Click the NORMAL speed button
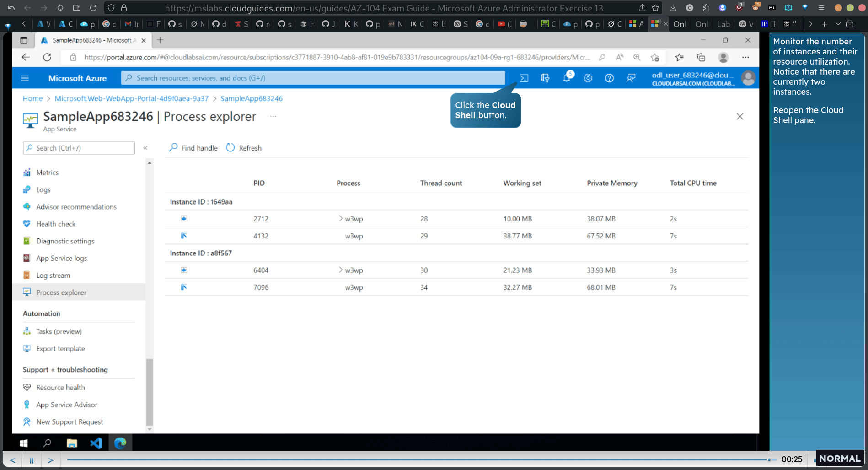Screen dimensions: 868x470 840,459
